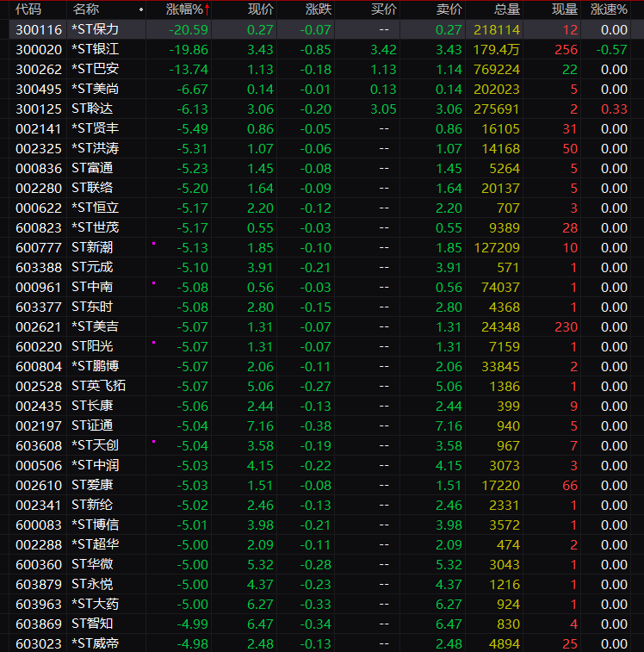644x652 pixels.
Task: Select the *ST超华 stock name
Action: pyautogui.click(x=95, y=544)
